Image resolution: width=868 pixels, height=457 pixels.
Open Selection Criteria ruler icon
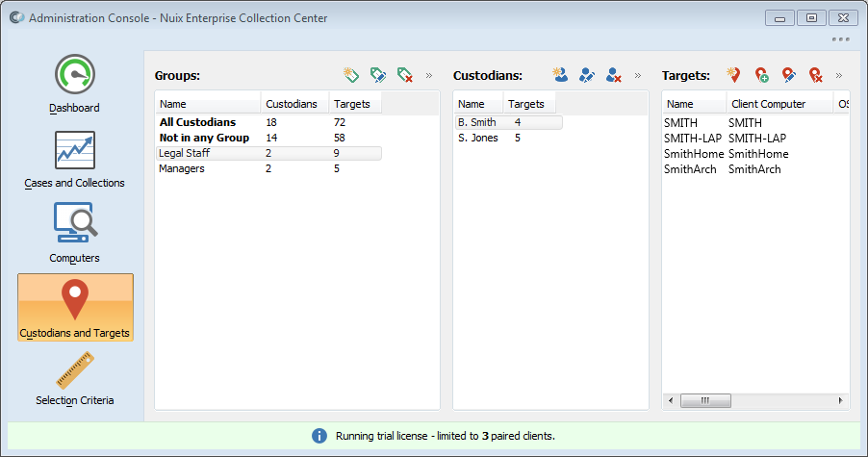pos(75,370)
